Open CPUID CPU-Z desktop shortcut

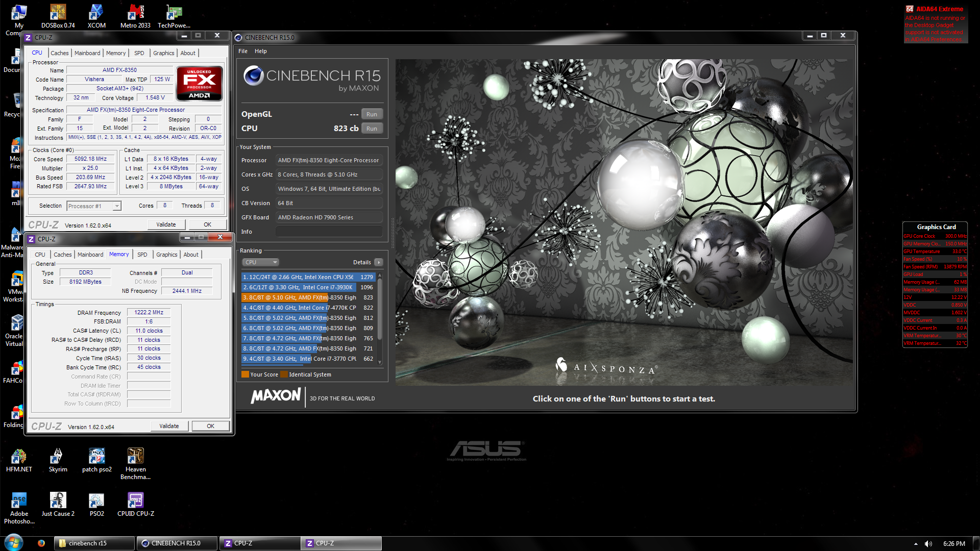coord(135,505)
